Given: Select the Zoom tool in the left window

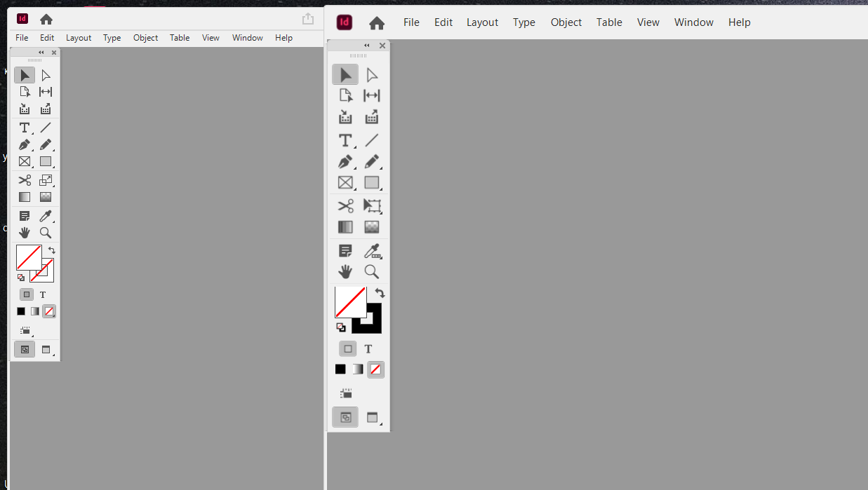Looking at the screenshot, I should click(46, 233).
